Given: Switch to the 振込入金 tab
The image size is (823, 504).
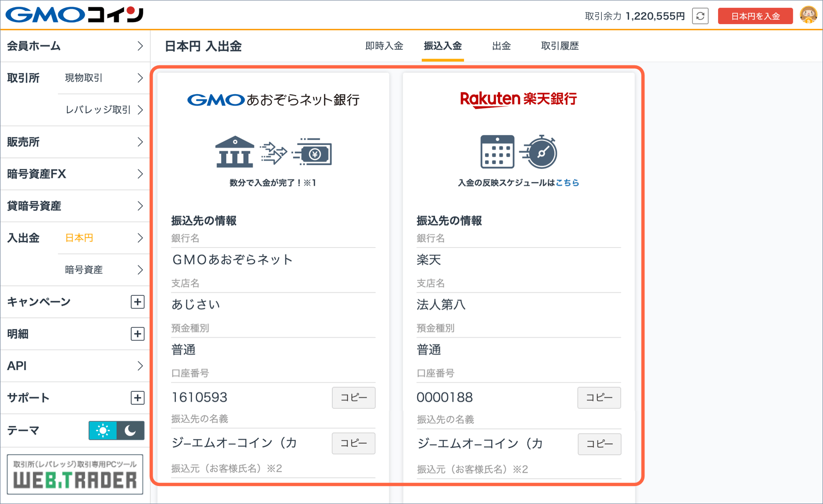Looking at the screenshot, I should tap(443, 46).
